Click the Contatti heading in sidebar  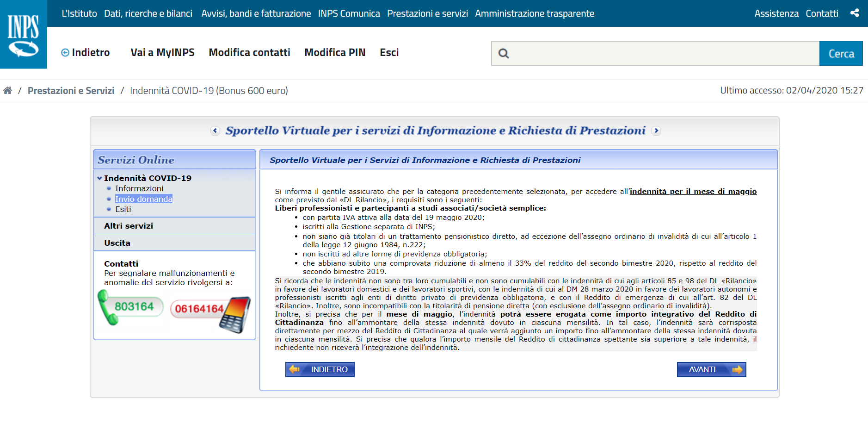point(121,264)
